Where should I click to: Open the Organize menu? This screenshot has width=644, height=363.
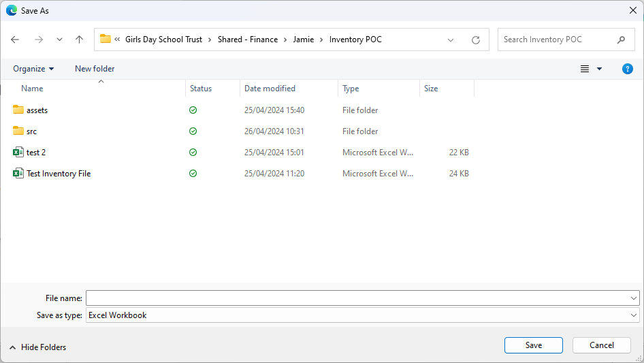point(33,69)
